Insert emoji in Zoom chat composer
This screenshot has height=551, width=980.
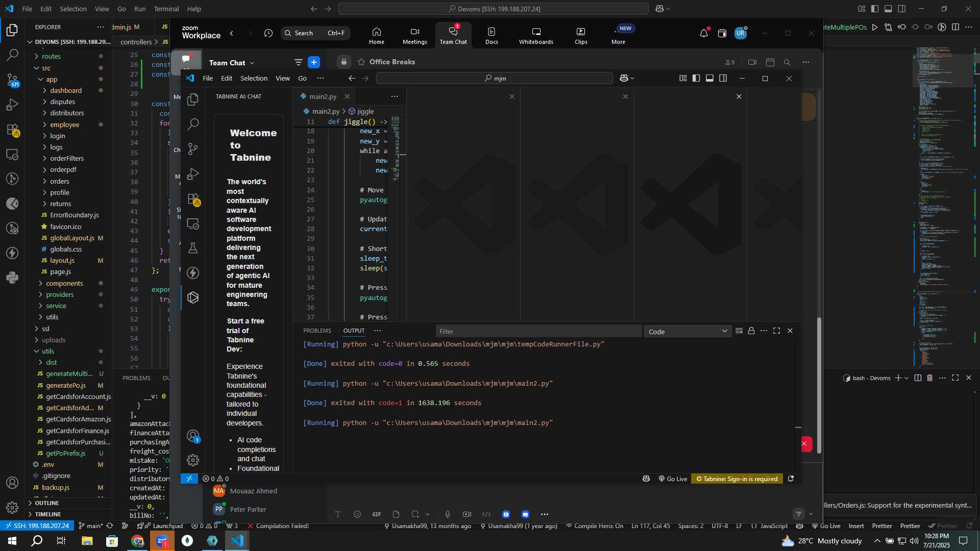357,514
